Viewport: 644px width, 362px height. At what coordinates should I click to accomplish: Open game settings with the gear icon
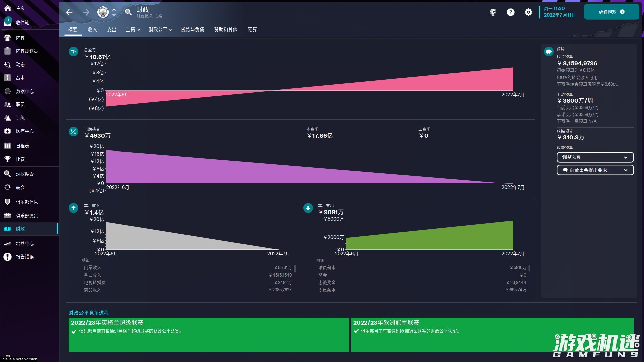(528, 12)
